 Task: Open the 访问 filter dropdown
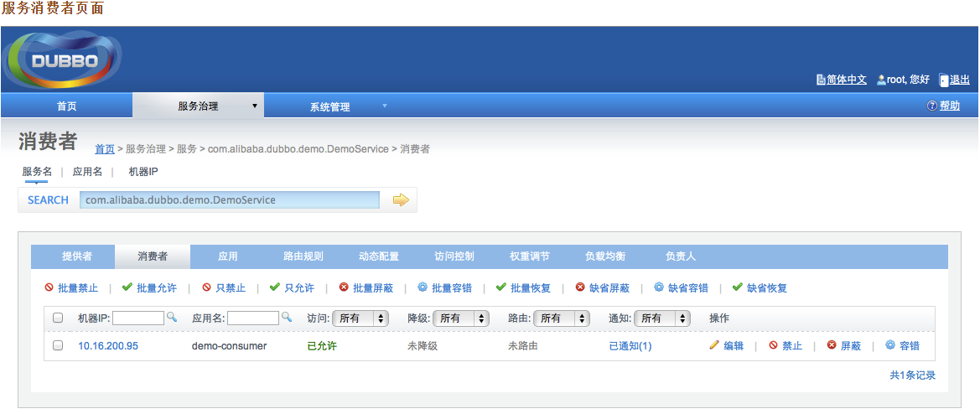coord(360,318)
